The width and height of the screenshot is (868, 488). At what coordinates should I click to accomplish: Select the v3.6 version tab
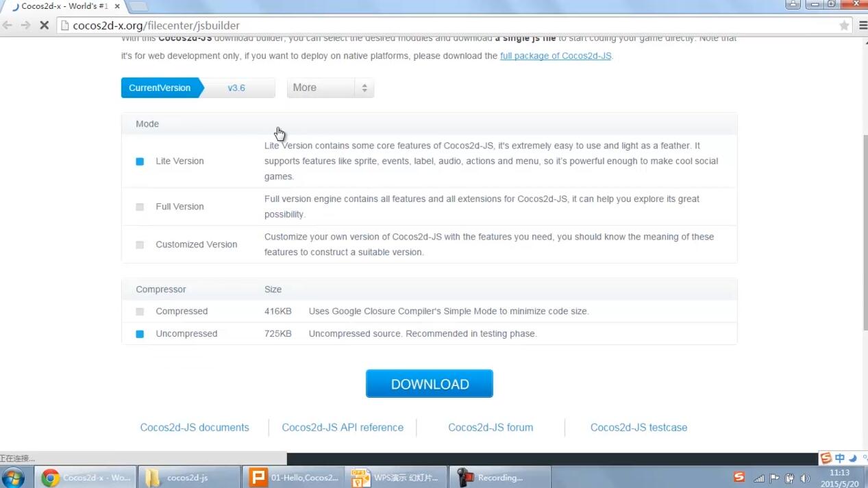pos(237,88)
